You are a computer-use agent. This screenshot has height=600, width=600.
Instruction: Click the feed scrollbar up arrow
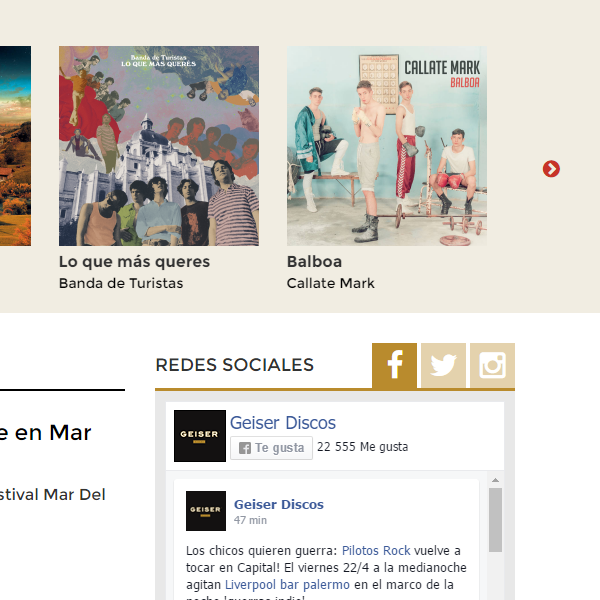(495, 480)
